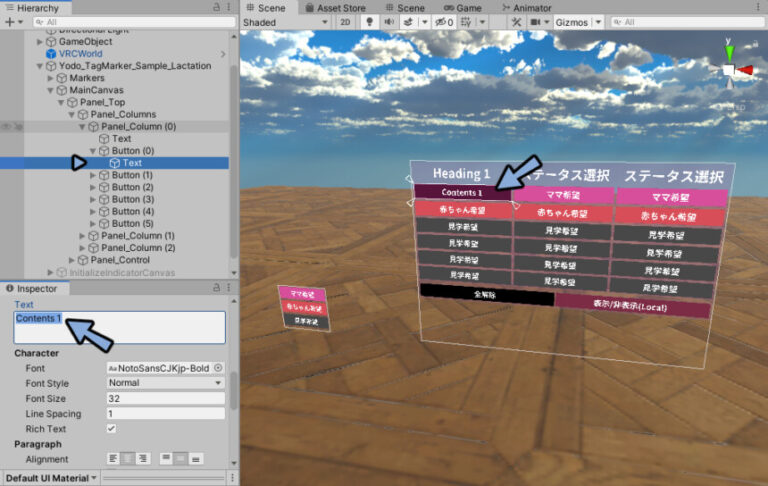This screenshot has width=768, height=486.
Task: Lock the Inspector panel
Action: pos(216,288)
